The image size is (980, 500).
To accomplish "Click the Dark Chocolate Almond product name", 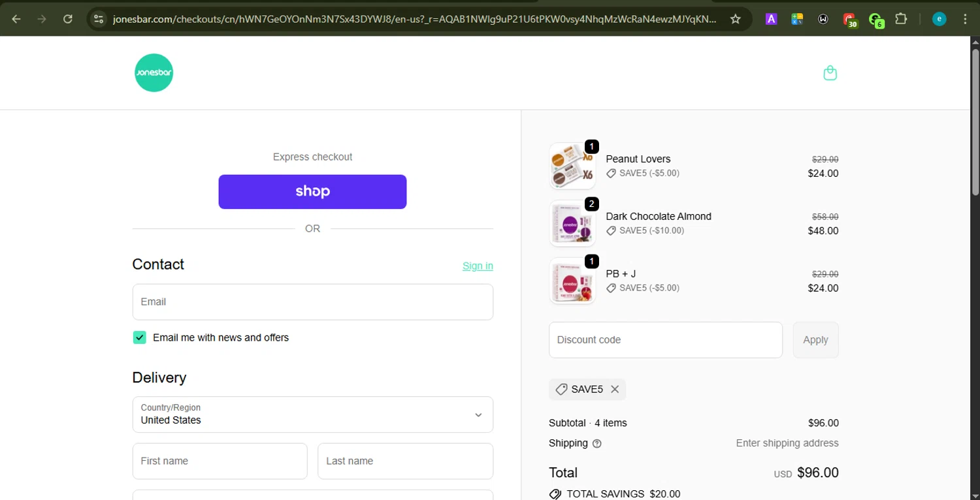I will point(659,216).
